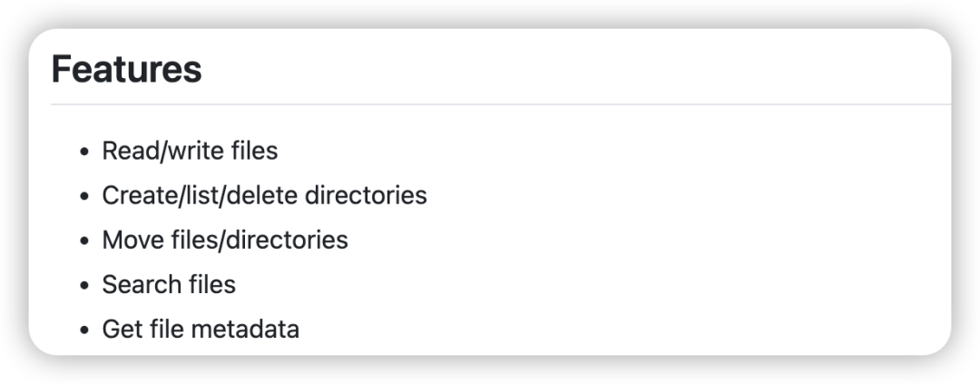Select the Get file metadata list item
The height and width of the screenshot is (384, 980).
201,329
